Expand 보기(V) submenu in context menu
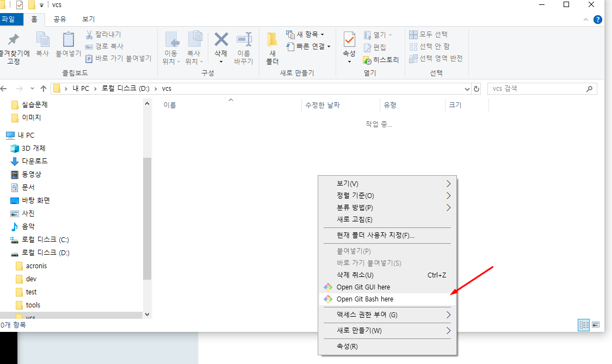Viewport: 612px width, 364px height. [387, 183]
